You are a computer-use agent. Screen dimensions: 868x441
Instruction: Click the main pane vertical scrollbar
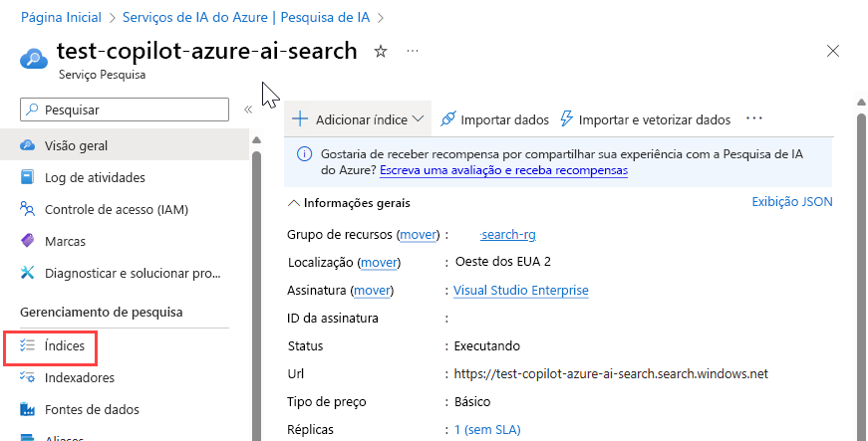861,277
